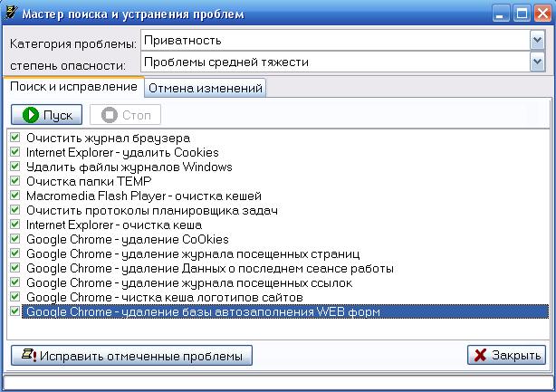Open the 'Категория проблемы' dropdown arrow

point(537,40)
